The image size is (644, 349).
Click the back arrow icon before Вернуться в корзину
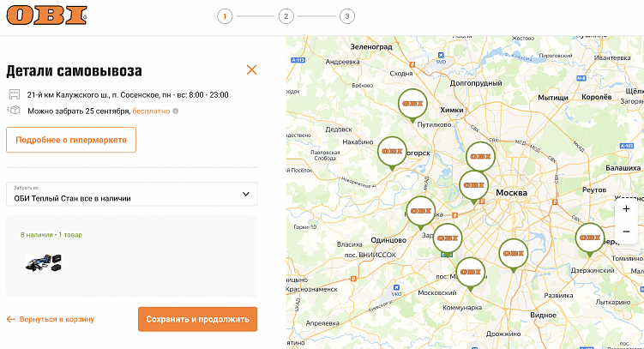(x=10, y=319)
